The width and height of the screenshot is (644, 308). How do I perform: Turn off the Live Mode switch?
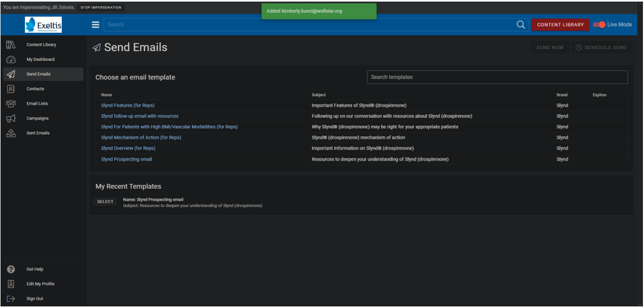point(599,24)
